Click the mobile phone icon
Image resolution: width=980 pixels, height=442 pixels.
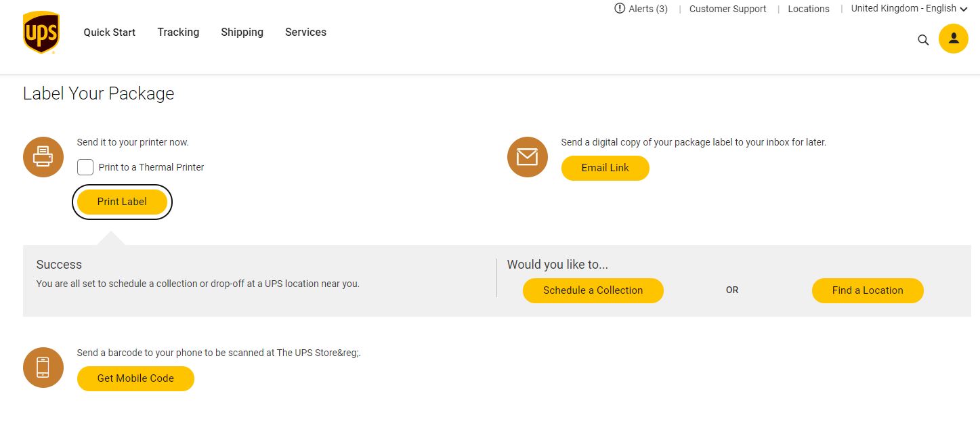[43, 367]
